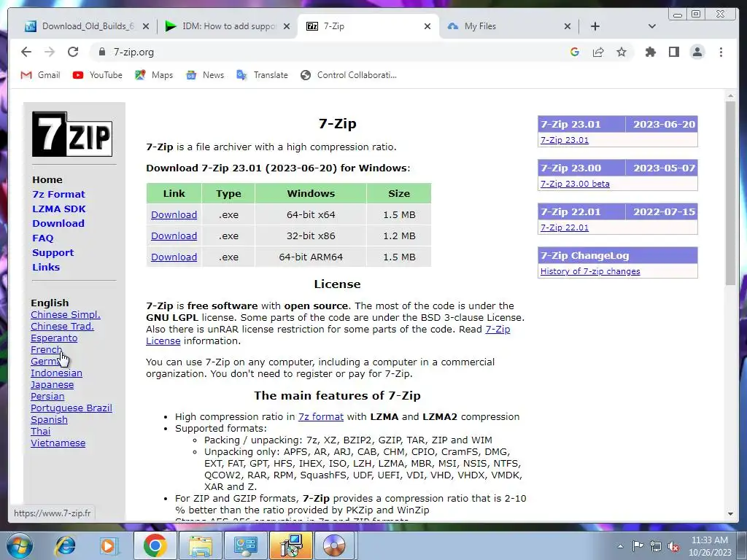
Task: Click the page vertical scrollbar thumb
Action: (x=730, y=193)
